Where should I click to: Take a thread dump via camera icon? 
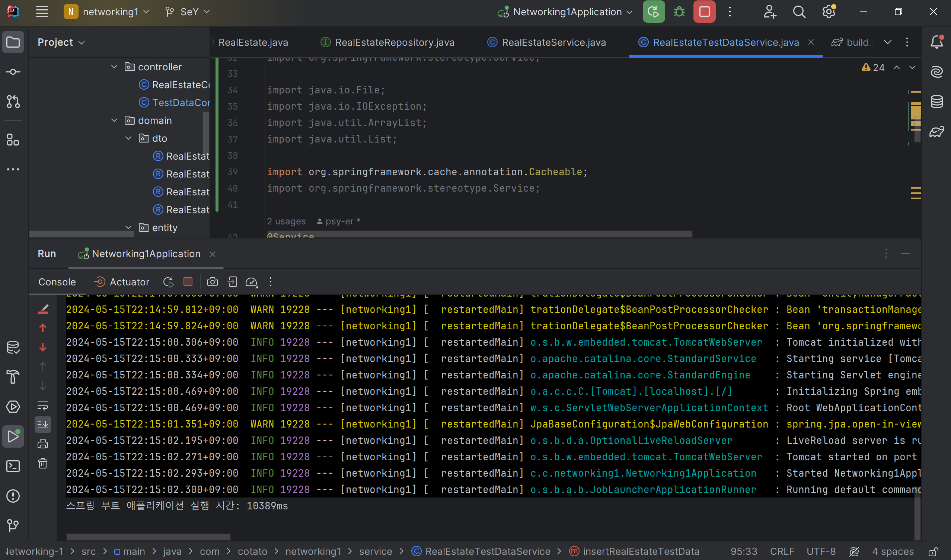coord(213,282)
